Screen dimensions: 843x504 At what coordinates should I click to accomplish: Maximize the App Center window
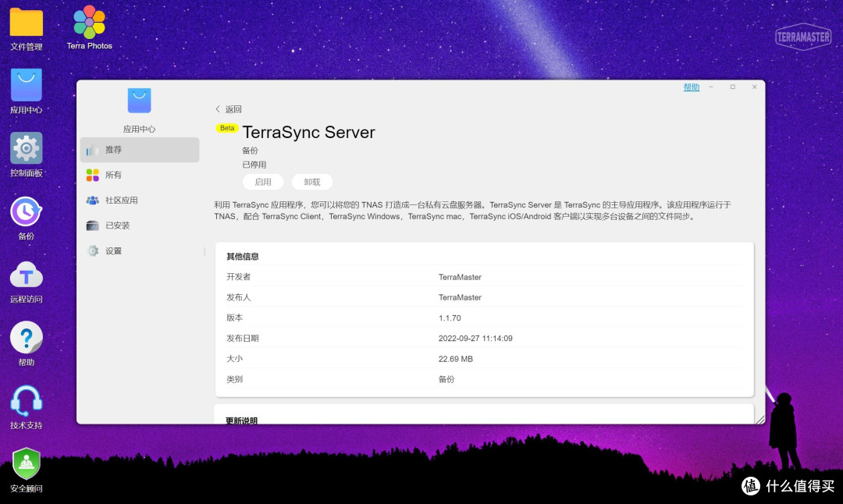click(732, 87)
